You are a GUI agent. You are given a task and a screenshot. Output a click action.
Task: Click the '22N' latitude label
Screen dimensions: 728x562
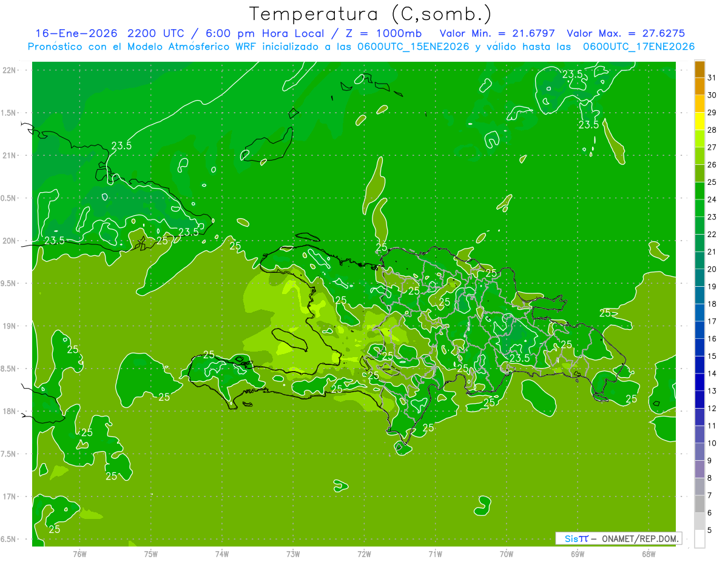coord(9,70)
